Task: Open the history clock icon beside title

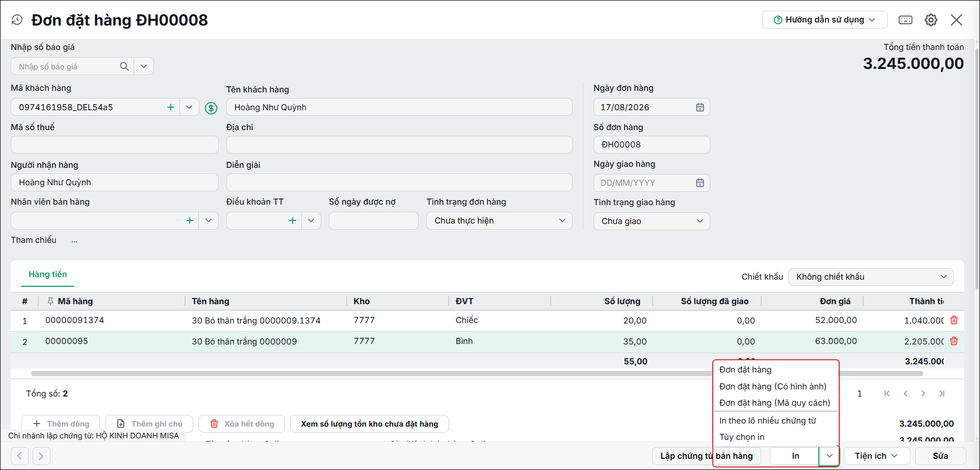Action: [17, 20]
